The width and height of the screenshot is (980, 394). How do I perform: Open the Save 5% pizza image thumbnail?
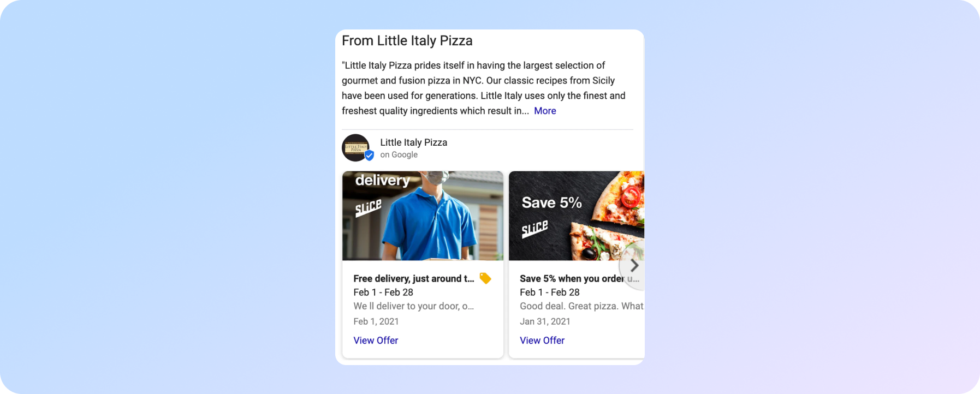coord(577,216)
